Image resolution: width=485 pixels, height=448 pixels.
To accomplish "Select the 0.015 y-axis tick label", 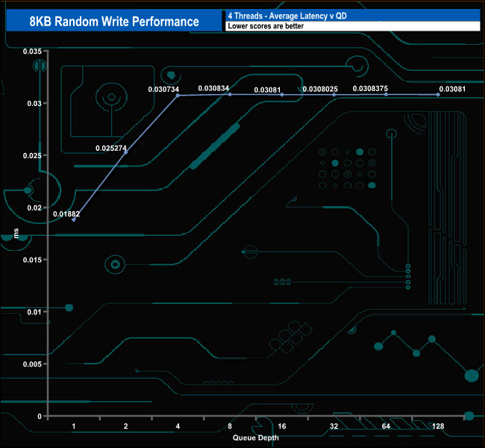I will click(x=32, y=260).
